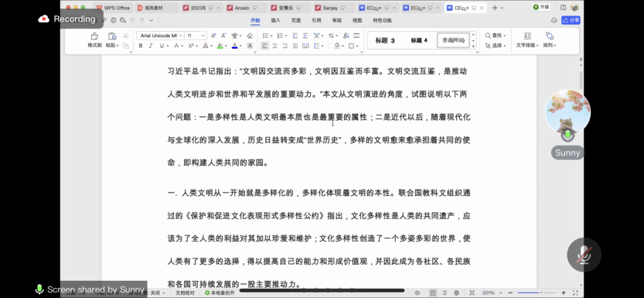Click the blue font color swatch
The image size is (644, 298).
pos(234,46)
